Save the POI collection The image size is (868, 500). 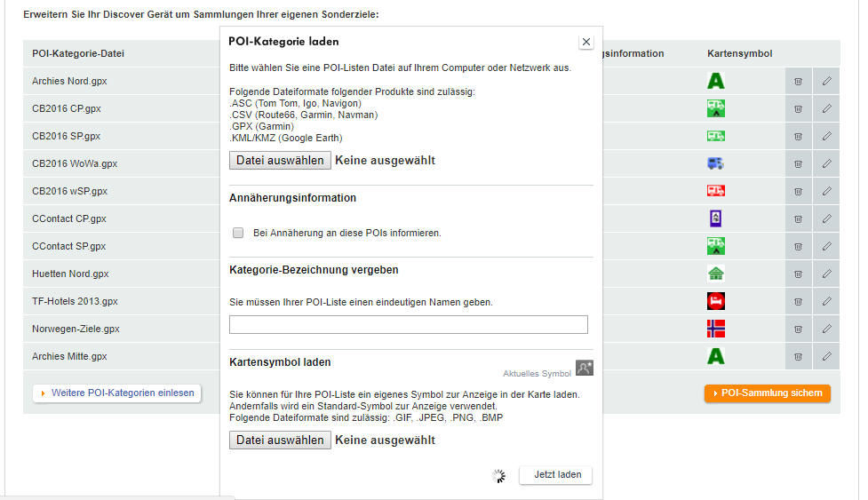pyautogui.click(x=768, y=393)
